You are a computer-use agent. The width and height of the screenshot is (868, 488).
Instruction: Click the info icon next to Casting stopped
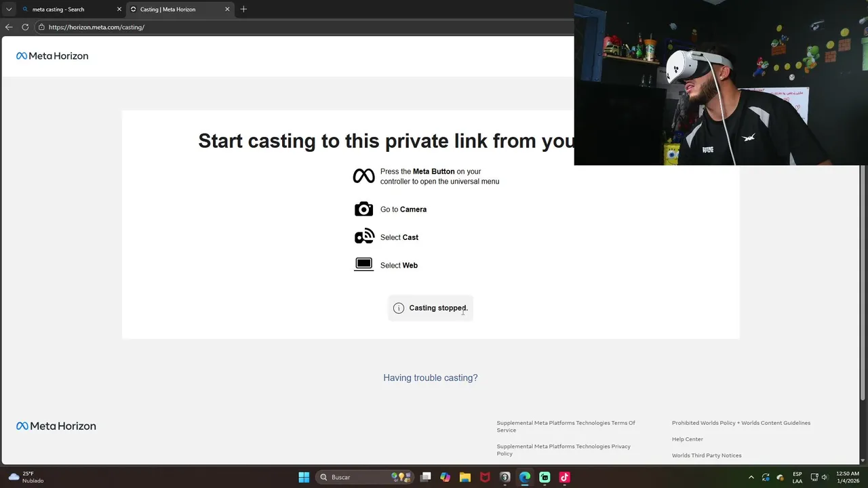click(x=399, y=308)
